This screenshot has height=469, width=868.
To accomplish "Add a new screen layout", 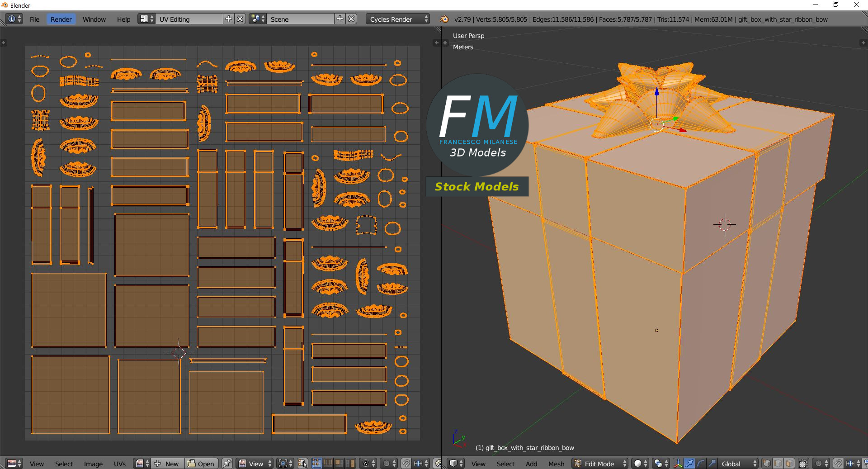I will click(229, 19).
